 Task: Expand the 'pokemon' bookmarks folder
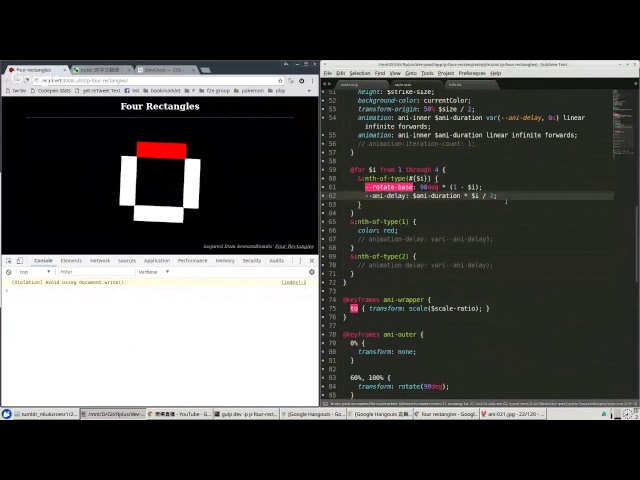(249, 91)
